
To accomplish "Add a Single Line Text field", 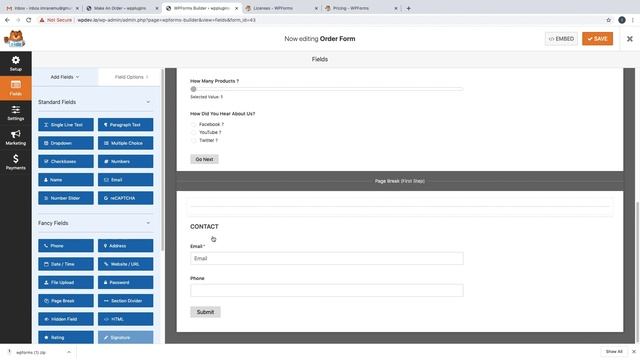I will tap(66, 125).
